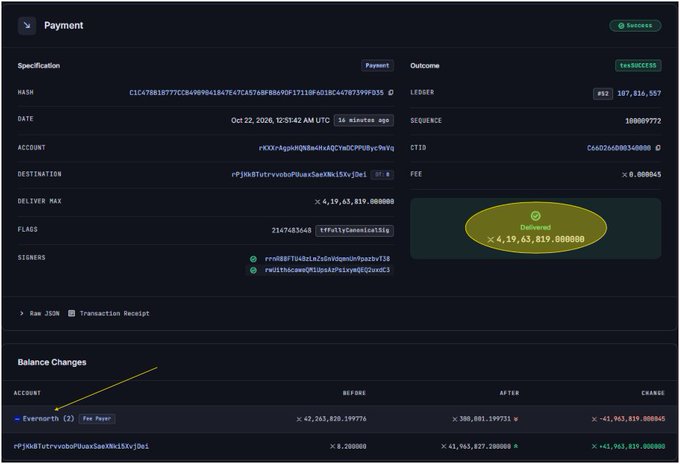Open signer rwU1th6caweQM1UpsAzPs1xymQEQ2uxdC3
680x464 pixels.
click(x=327, y=270)
